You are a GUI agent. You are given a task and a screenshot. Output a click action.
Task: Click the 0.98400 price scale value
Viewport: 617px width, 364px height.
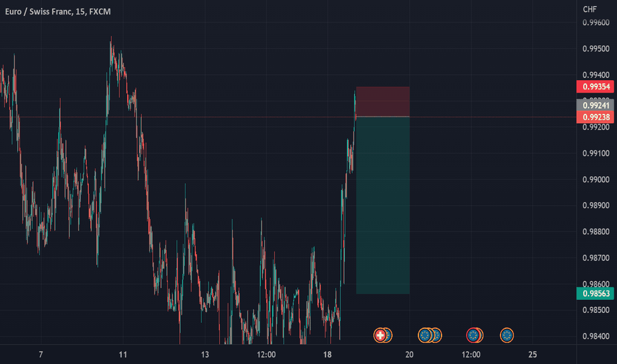(x=596, y=336)
